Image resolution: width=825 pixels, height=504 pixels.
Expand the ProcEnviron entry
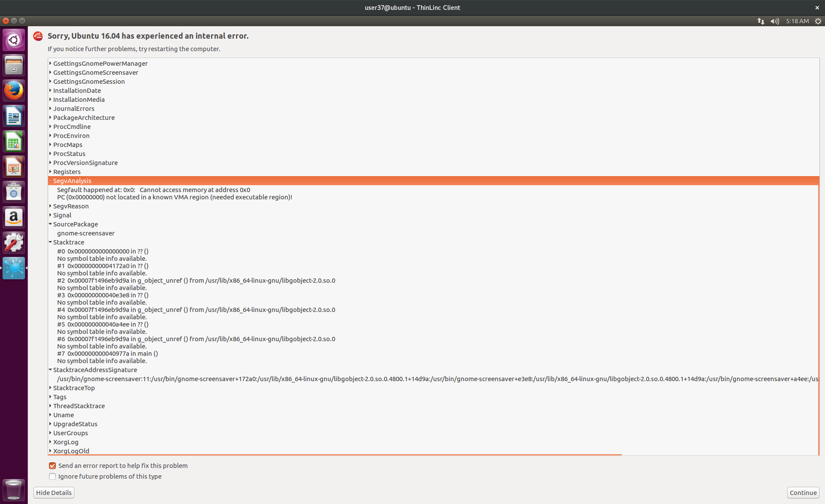pos(50,135)
